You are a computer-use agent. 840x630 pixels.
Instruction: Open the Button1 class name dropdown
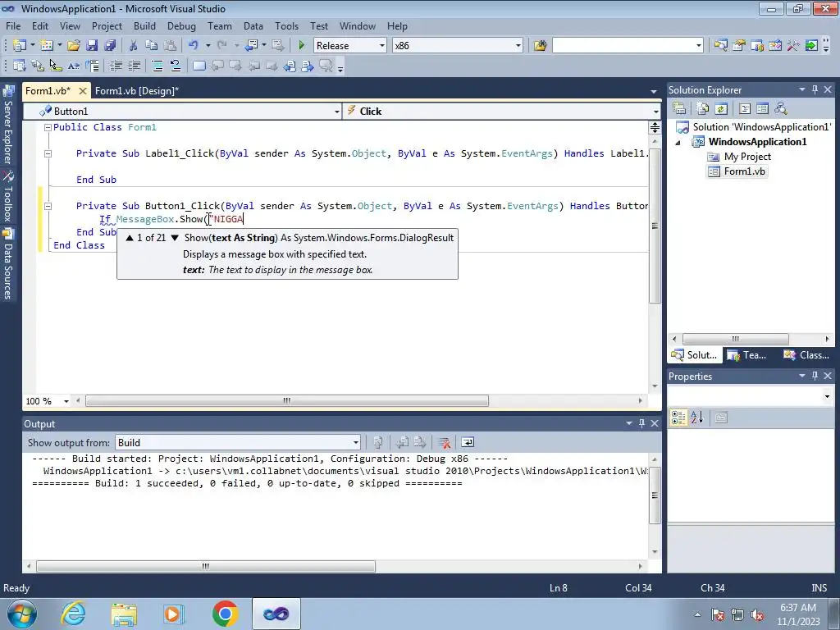point(336,112)
